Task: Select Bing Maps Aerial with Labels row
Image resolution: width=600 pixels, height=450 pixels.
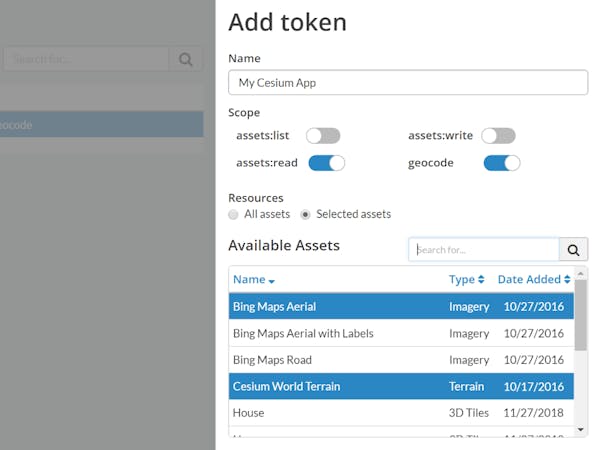Action: coord(401,333)
